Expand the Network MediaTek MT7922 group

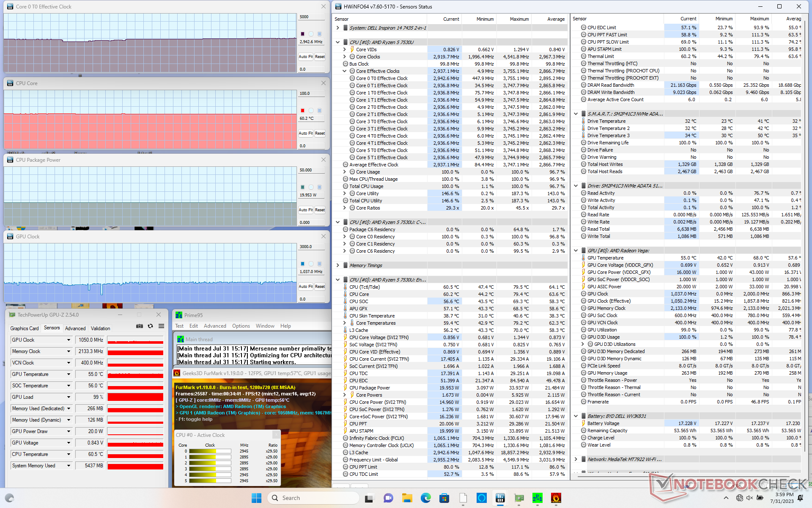pos(576,459)
